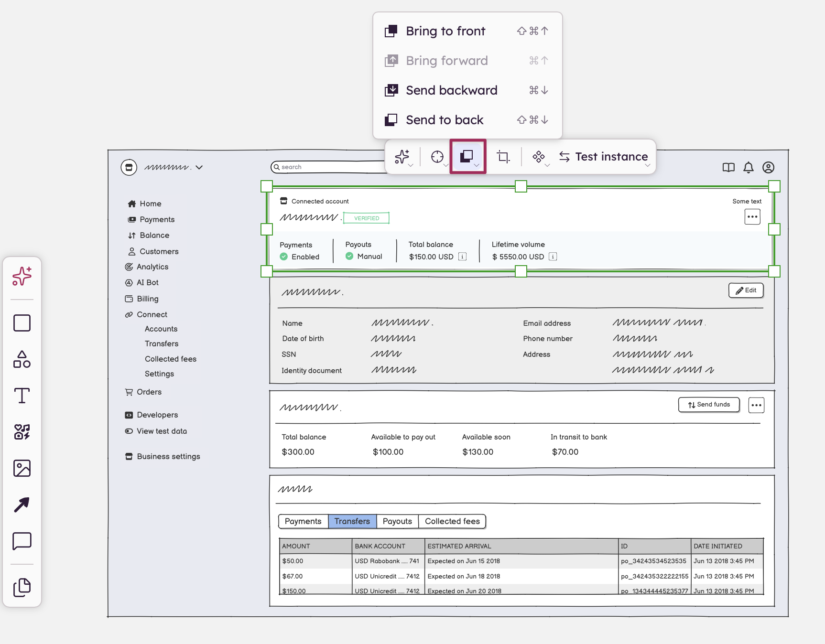
Task: Open Payments in the sidebar
Action: click(151, 219)
